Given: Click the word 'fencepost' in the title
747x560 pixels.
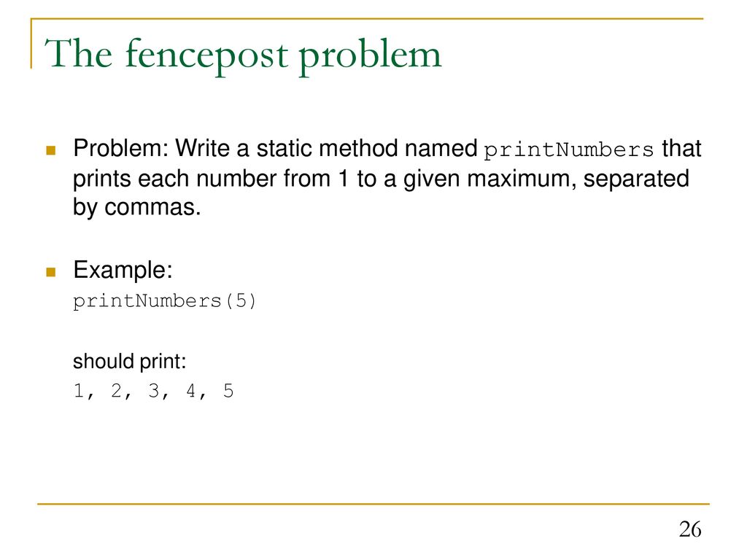Looking at the screenshot, I should click(x=206, y=56).
